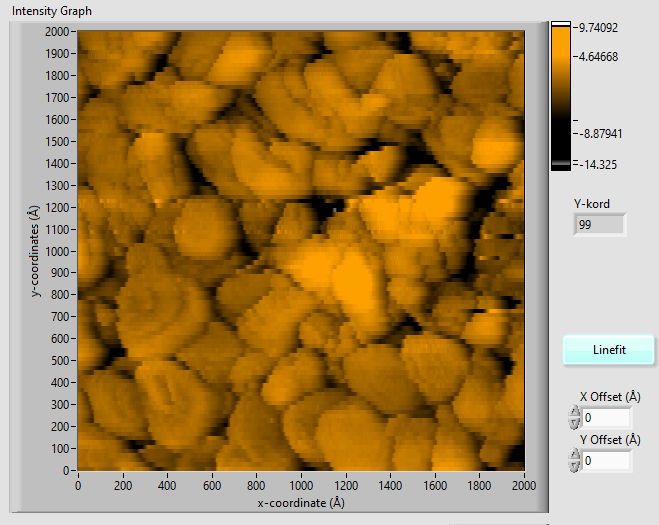Click the Intensity Graph title label

(51, 10)
